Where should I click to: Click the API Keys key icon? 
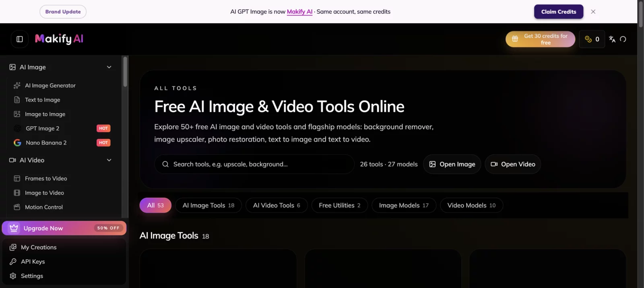[13, 261]
